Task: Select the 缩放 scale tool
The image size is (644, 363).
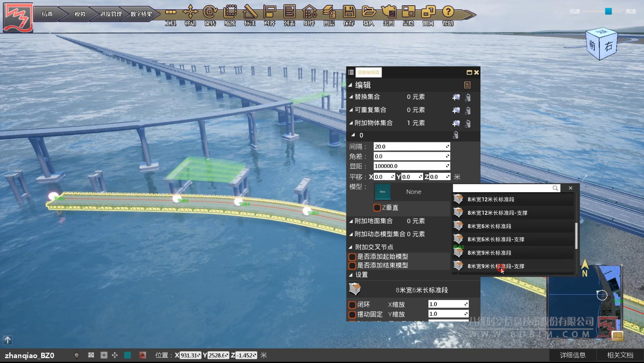Action: [230, 15]
